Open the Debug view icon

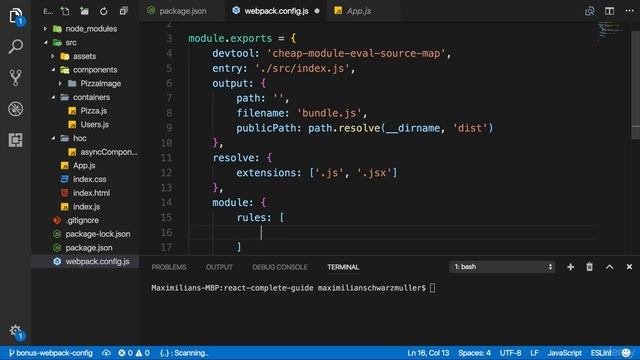pyautogui.click(x=16, y=109)
